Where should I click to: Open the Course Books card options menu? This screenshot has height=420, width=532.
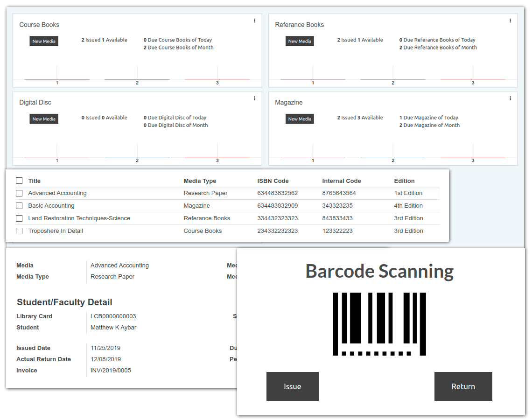coord(254,21)
